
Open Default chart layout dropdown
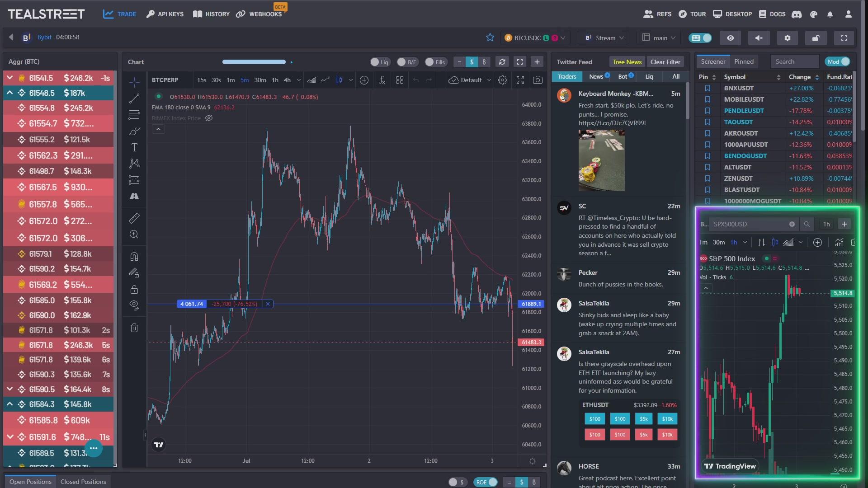[470, 80]
